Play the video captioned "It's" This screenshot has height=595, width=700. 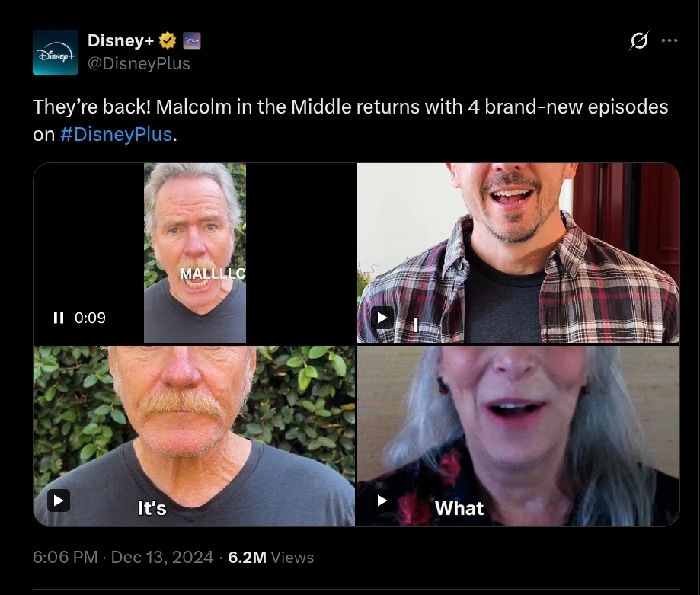(x=59, y=501)
